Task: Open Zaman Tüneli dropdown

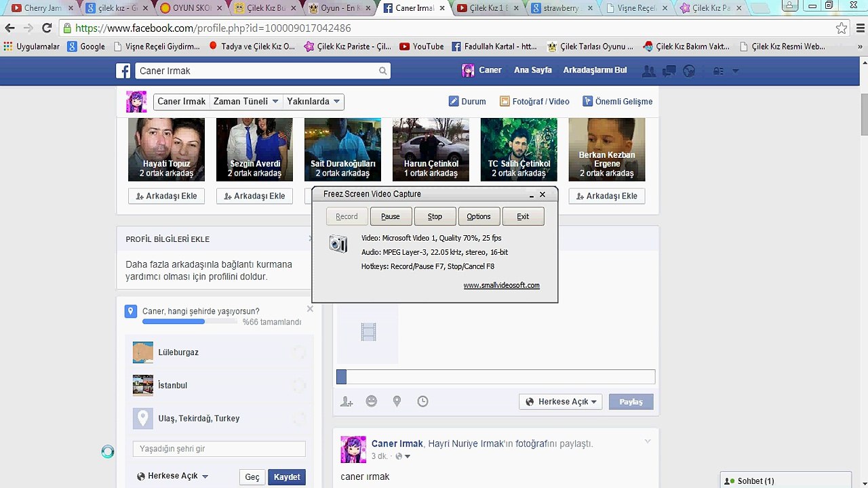Action: [x=245, y=102]
